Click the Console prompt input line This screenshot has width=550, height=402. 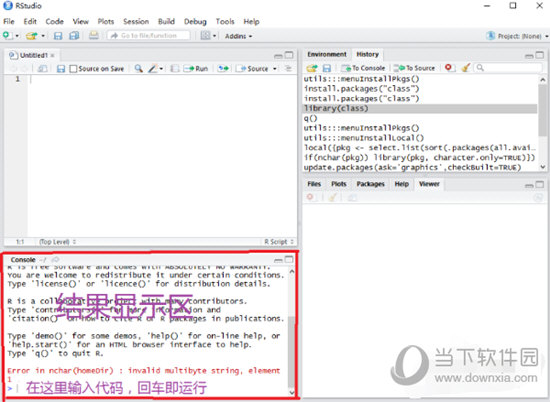[147, 388]
